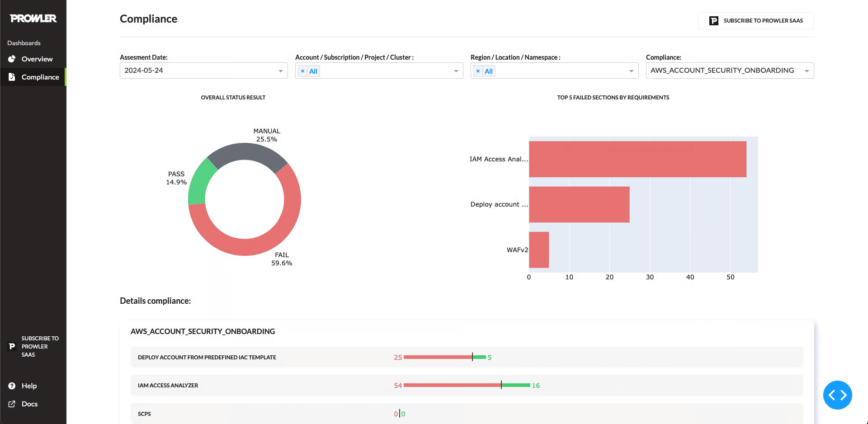
Task: Expand the Region / Location dropdown arrow
Action: [632, 71]
